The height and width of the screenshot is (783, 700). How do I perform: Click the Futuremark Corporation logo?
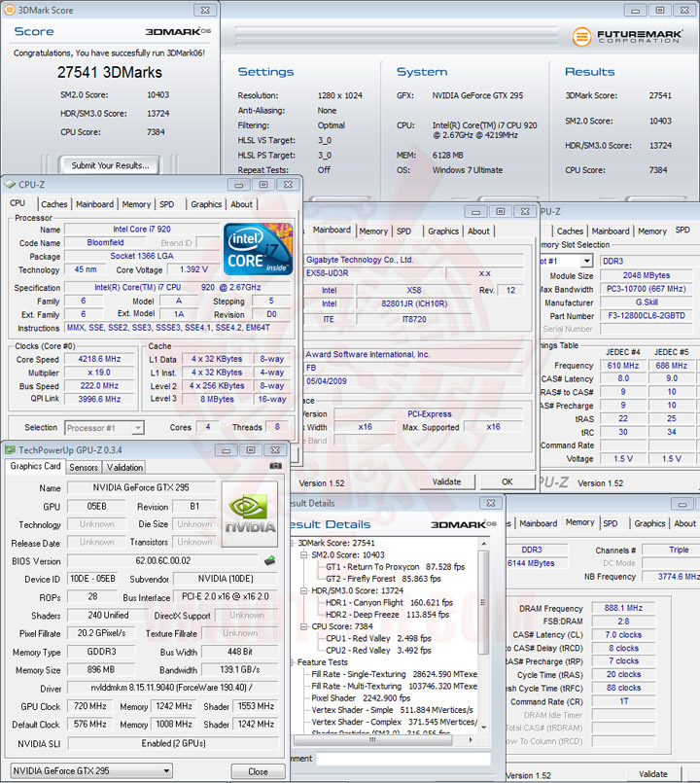[x=627, y=36]
